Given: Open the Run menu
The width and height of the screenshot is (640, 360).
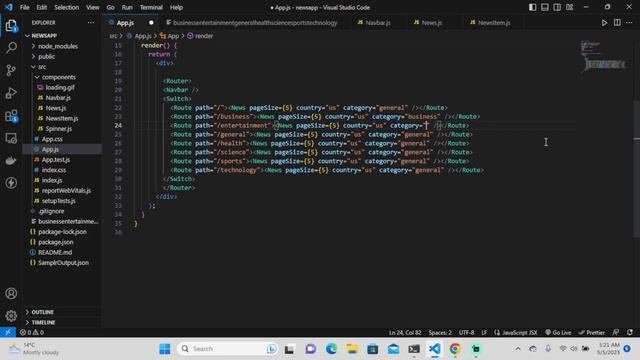Looking at the screenshot, I should (127, 7).
